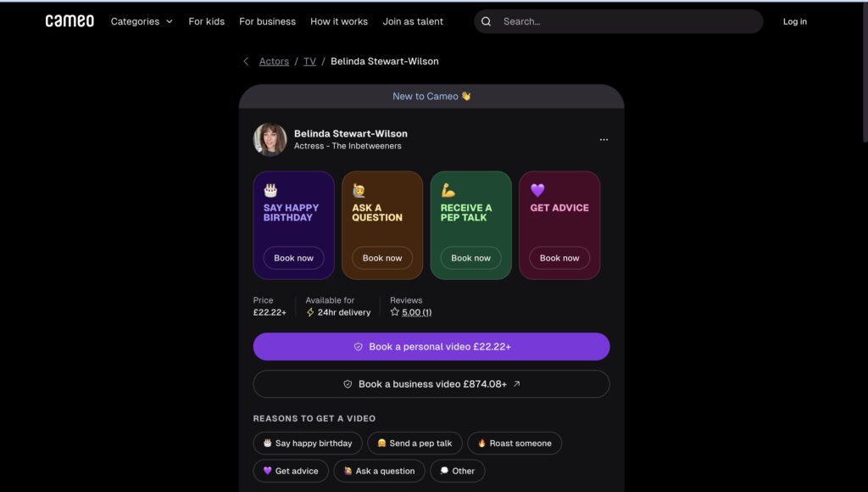868x492 pixels.
Task: Book a business video for £874.08+
Action: (431, 384)
